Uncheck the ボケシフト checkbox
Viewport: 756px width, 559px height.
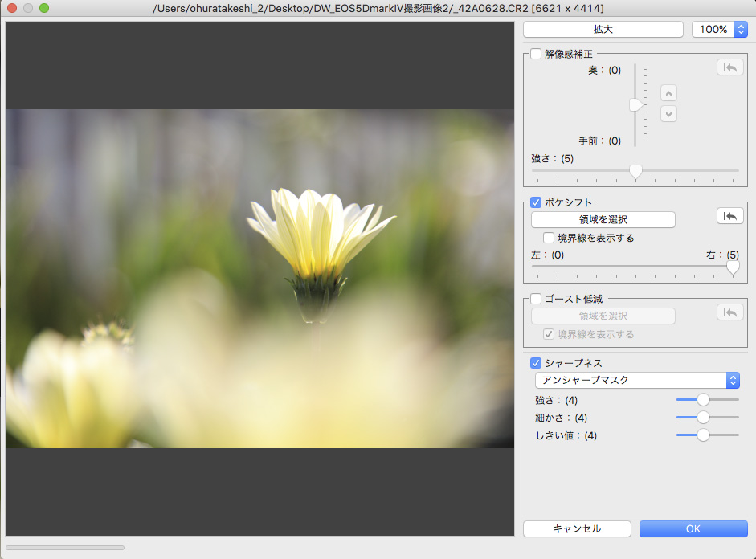536,202
